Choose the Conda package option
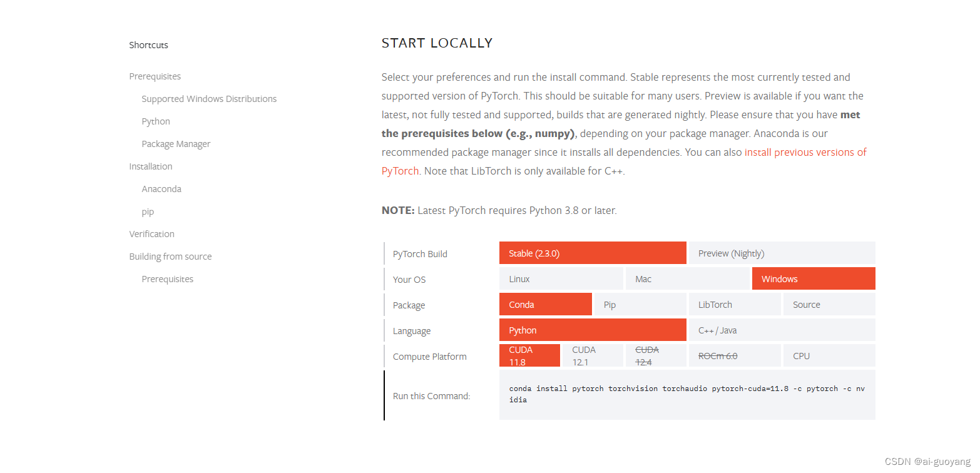This screenshot has height=473, width=980. click(x=545, y=305)
